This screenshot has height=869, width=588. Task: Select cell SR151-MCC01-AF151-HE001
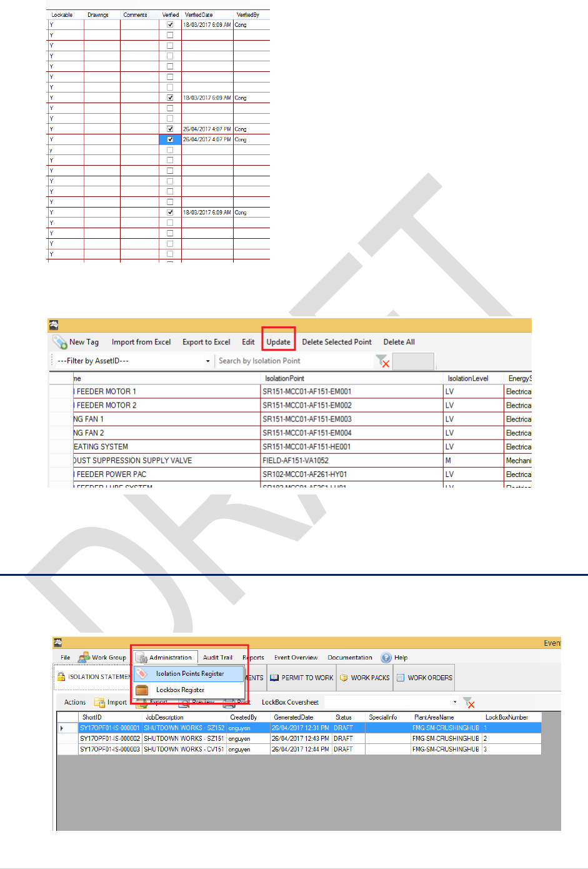(351, 446)
